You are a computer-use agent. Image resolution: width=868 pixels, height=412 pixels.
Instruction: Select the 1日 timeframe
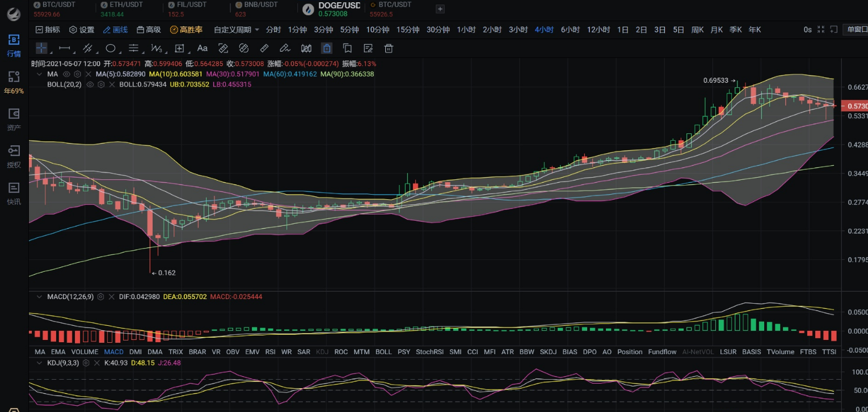coord(623,30)
